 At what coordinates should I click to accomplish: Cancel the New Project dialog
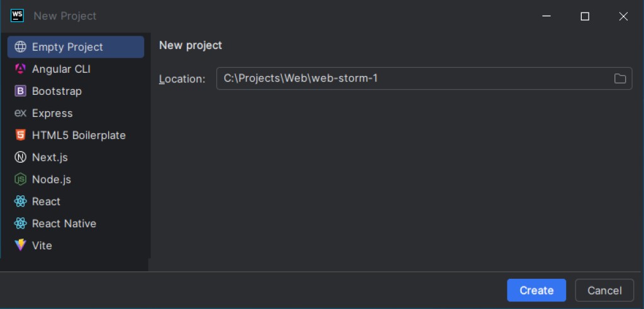(604, 290)
